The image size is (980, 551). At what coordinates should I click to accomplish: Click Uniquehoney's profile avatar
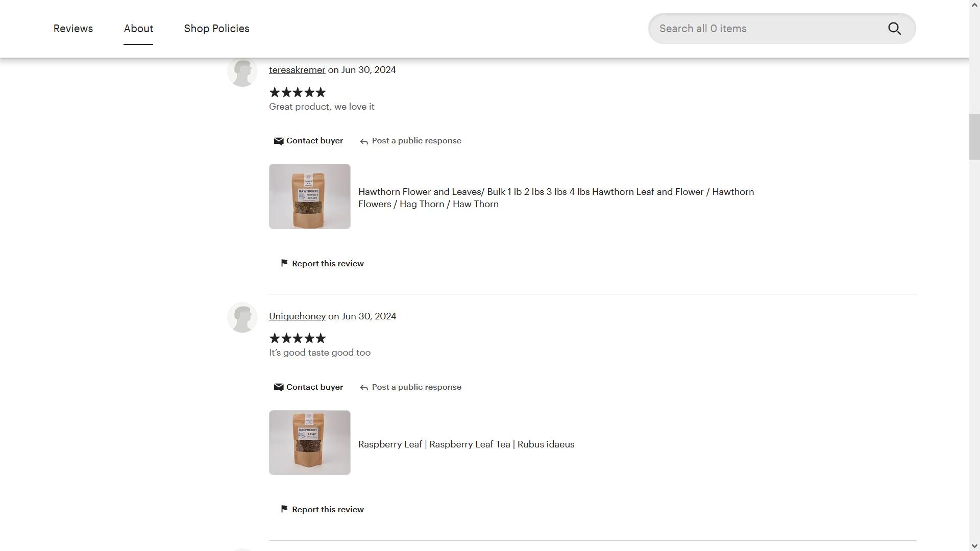pos(242,317)
